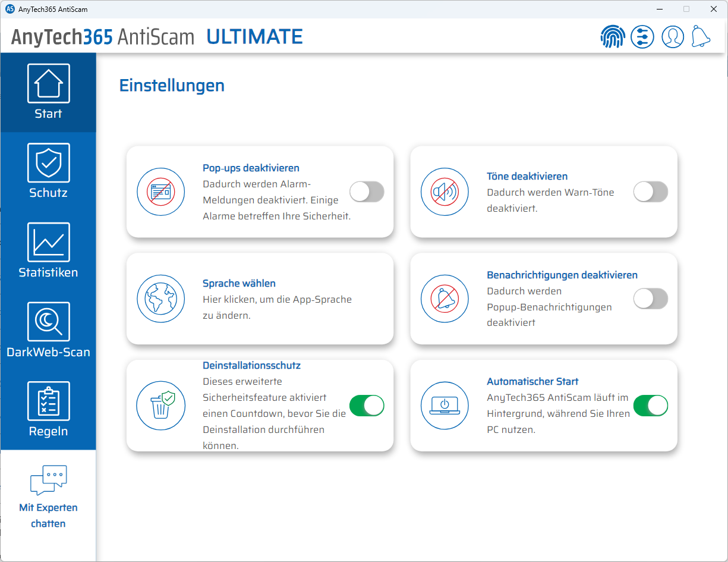Viewport: 728px width, 562px height.
Task: Click the AnyTech365 AntiScam title bar icon
Action: tap(11, 9)
